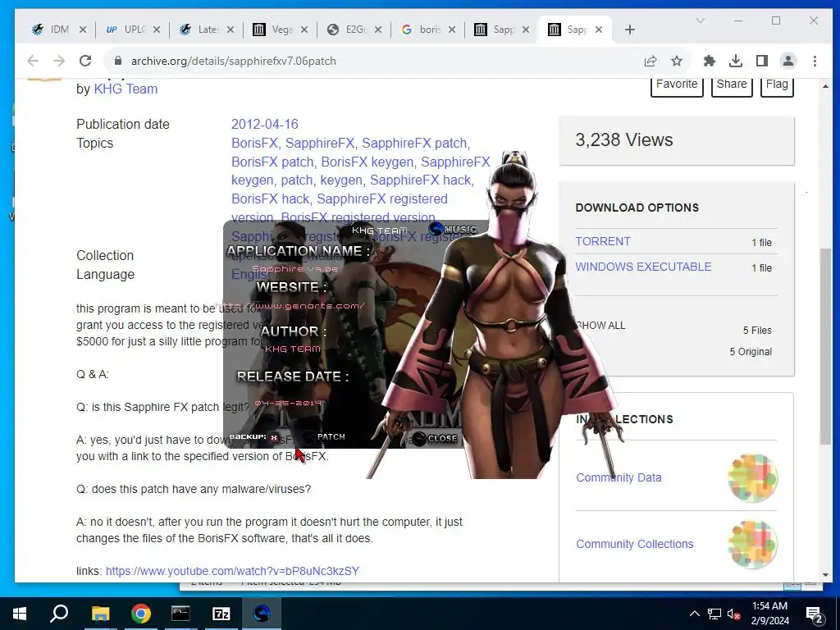Click the 3,238 Views text
840x630 pixels.
[624, 139]
